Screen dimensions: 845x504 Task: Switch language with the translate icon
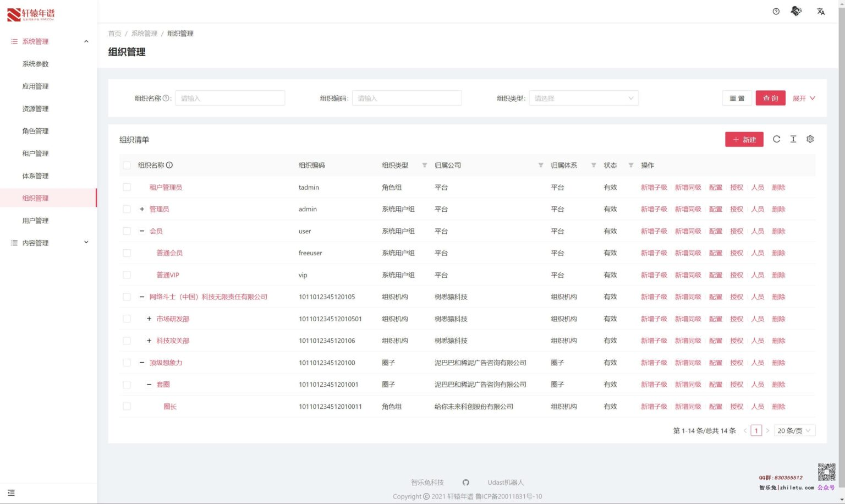click(x=821, y=12)
